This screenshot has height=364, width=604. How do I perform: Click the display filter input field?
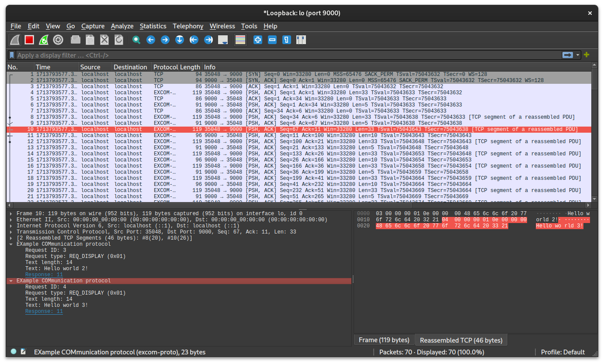click(288, 55)
